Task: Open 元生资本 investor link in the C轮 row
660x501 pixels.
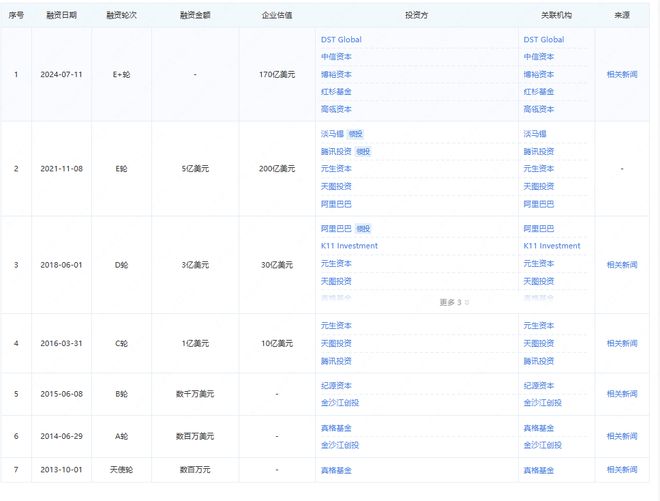Action: 336,325
